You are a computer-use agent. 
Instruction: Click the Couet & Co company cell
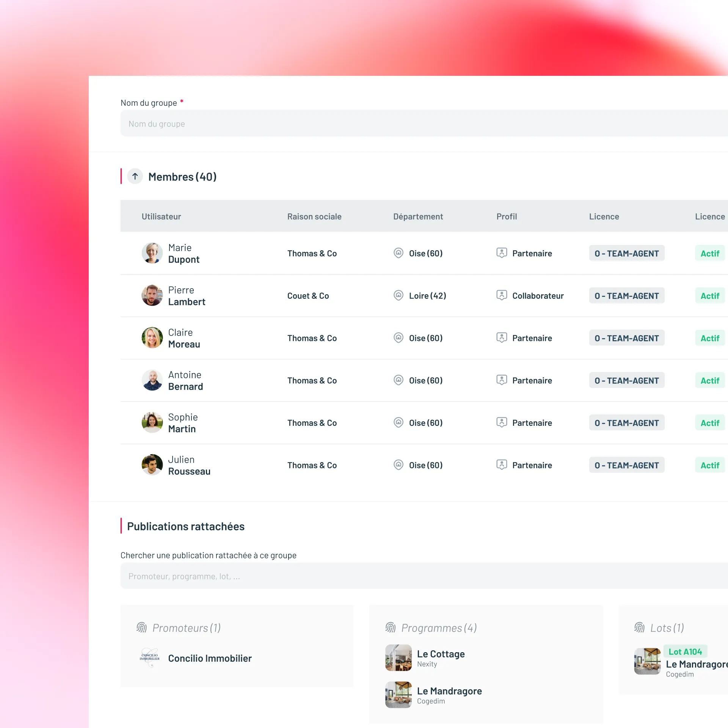click(x=308, y=296)
